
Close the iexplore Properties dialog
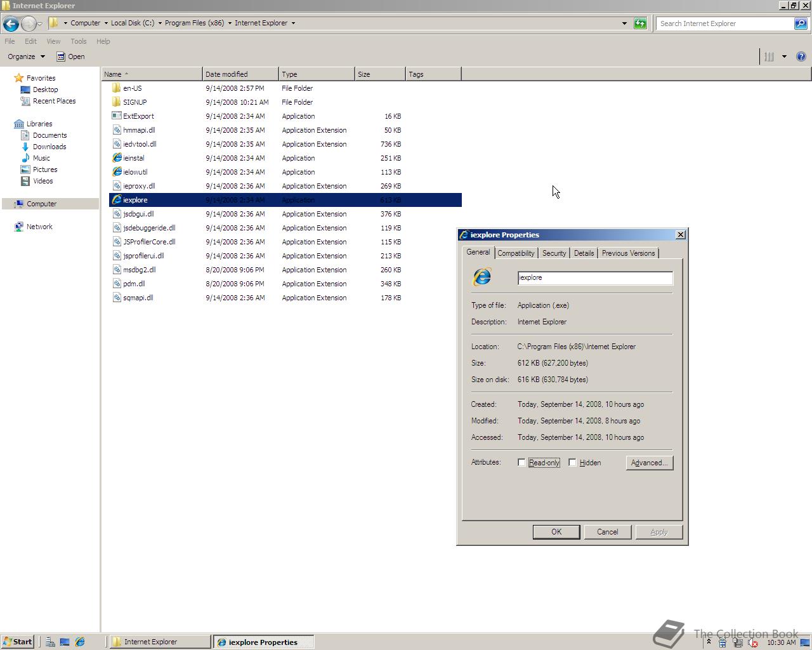pyautogui.click(x=681, y=235)
